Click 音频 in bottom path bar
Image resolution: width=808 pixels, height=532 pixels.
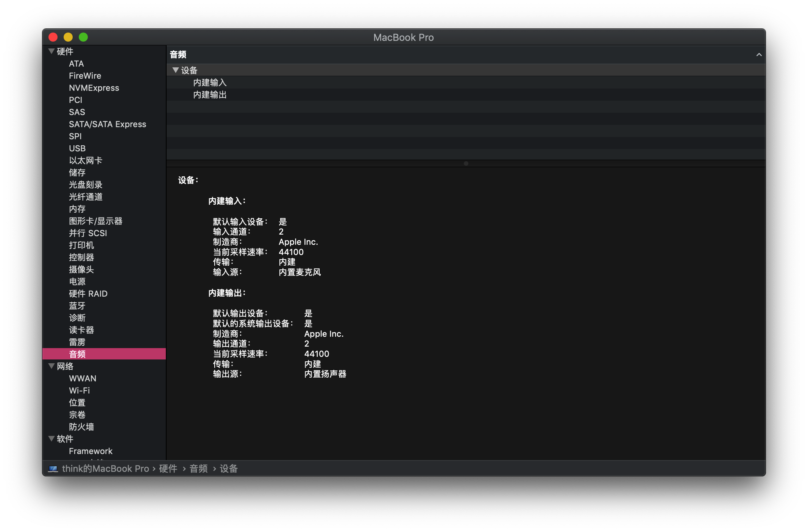[198, 469]
